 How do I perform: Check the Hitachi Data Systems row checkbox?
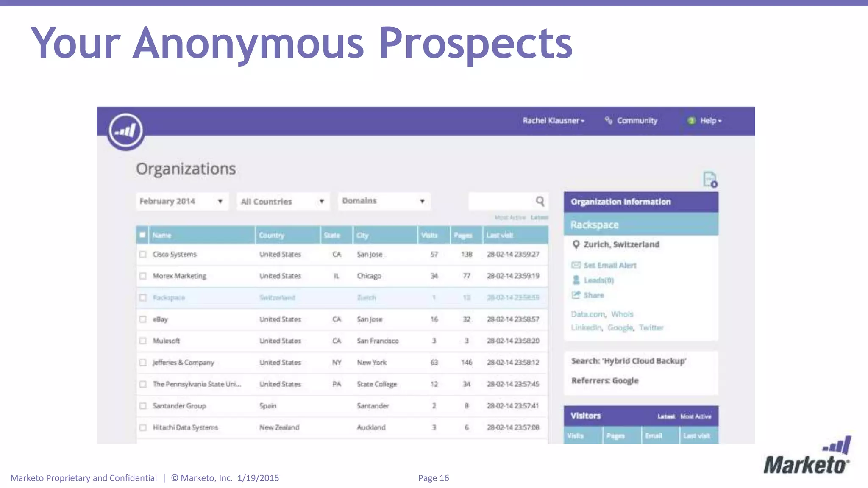(x=143, y=427)
